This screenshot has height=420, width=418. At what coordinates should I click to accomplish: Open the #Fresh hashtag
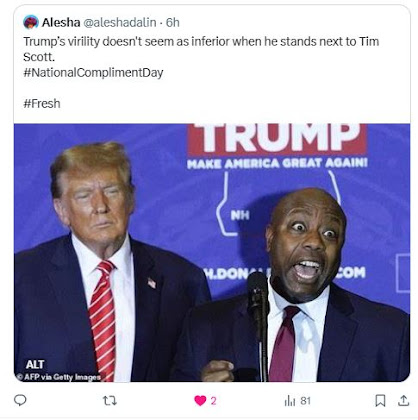coord(42,103)
